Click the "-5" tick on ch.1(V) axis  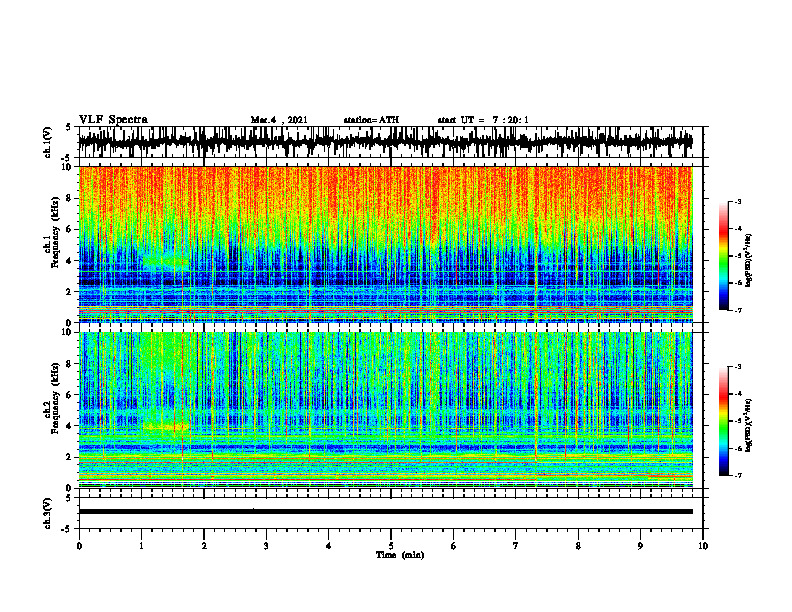(x=67, y=158)
